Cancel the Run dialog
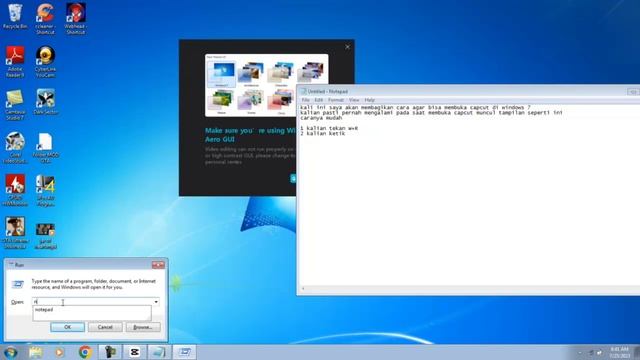 pyautogui.click(x=105, y=327)
